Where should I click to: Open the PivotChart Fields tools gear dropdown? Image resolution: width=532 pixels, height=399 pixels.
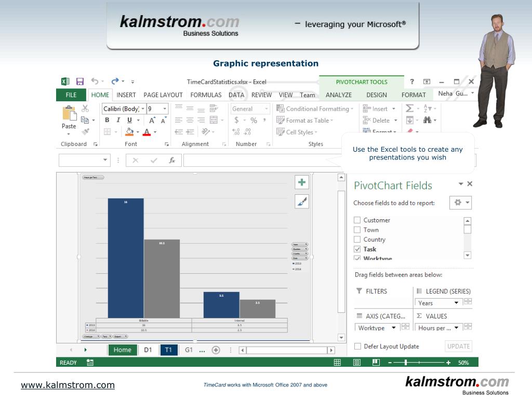460,203
